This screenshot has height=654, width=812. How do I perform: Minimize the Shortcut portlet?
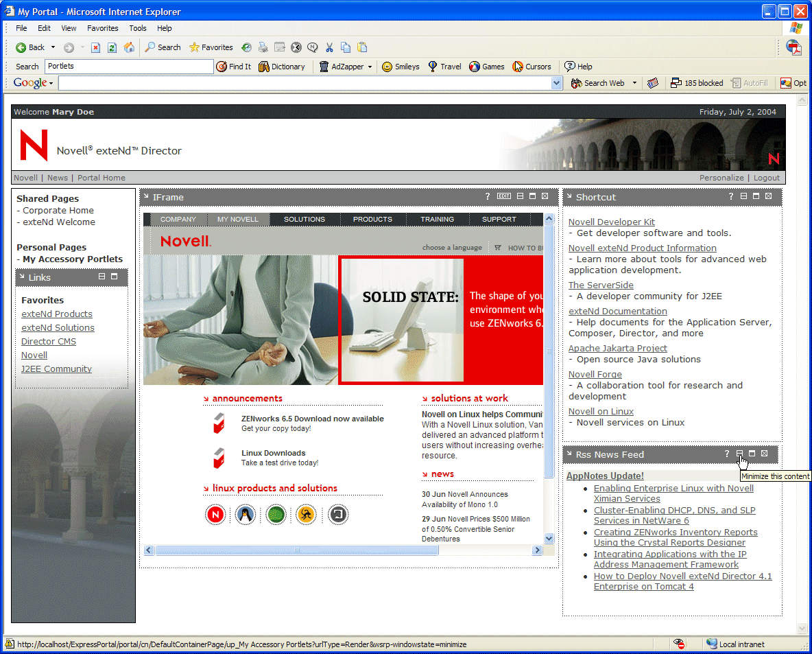(743, 196)
